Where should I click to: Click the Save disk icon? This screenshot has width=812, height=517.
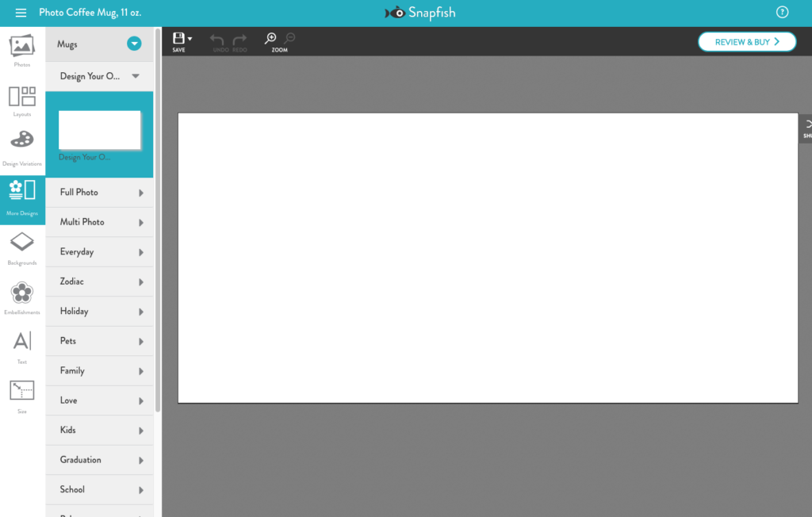178,38
